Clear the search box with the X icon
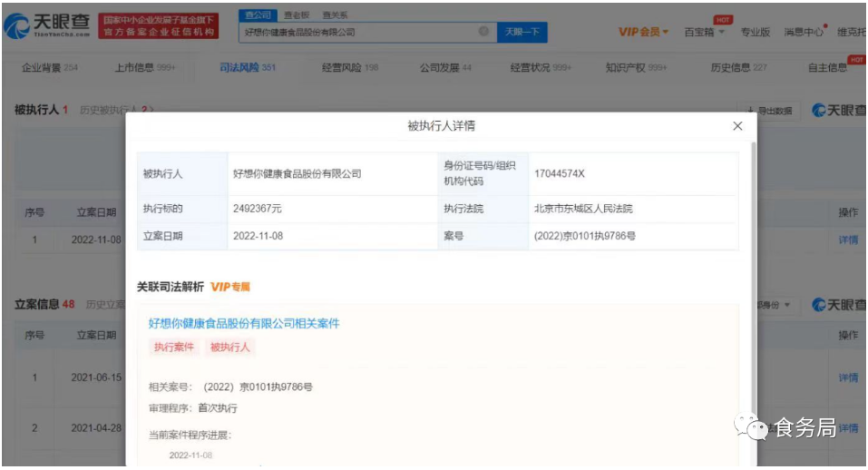 483,32
